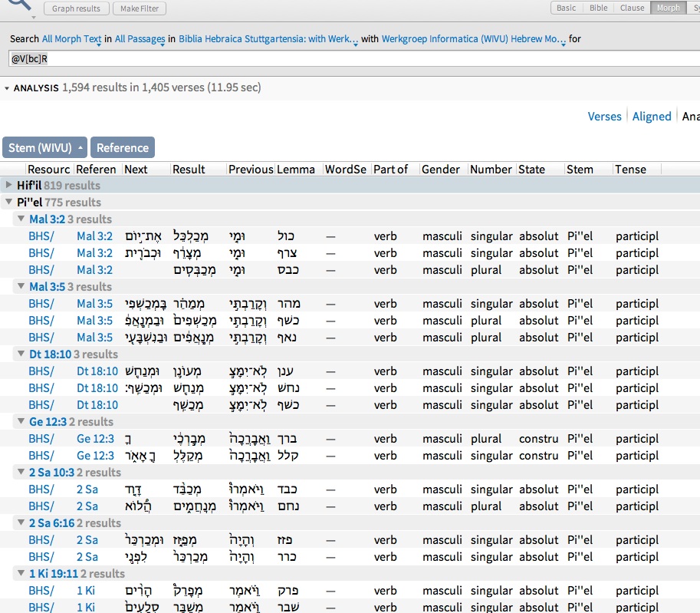This screenshot has width=700, height=613.
Task: Open Ge 12:3 reference for lemma ברך
Action: [95, 439]
